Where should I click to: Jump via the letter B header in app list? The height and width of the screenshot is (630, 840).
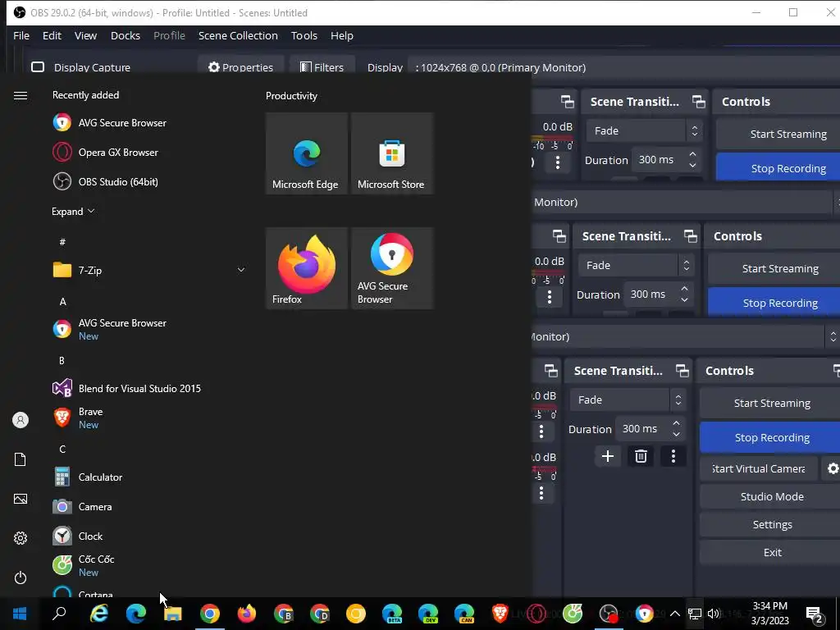click(62, 361)
